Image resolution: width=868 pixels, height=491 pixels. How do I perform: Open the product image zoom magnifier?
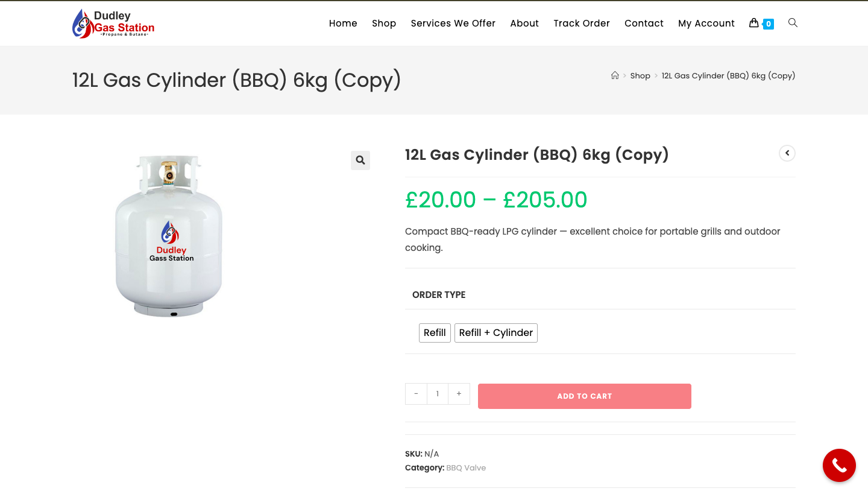pos(360,160)
